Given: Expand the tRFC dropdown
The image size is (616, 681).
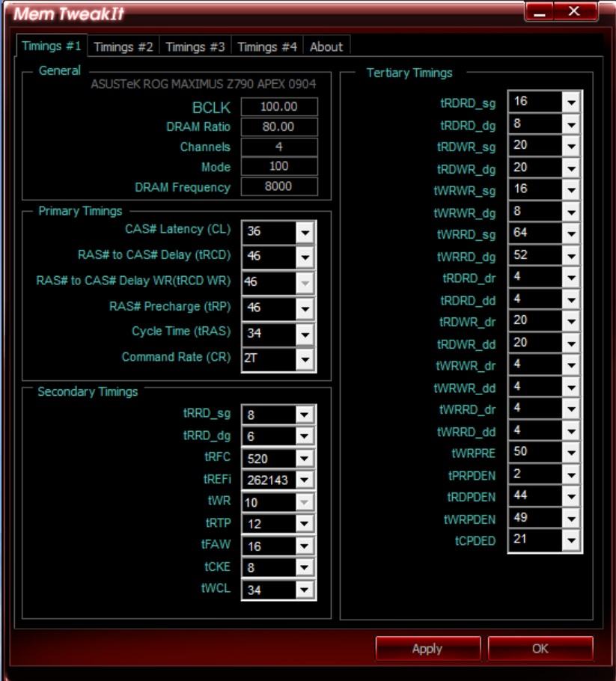Looking at the screenshot, I should pos(304,458).
